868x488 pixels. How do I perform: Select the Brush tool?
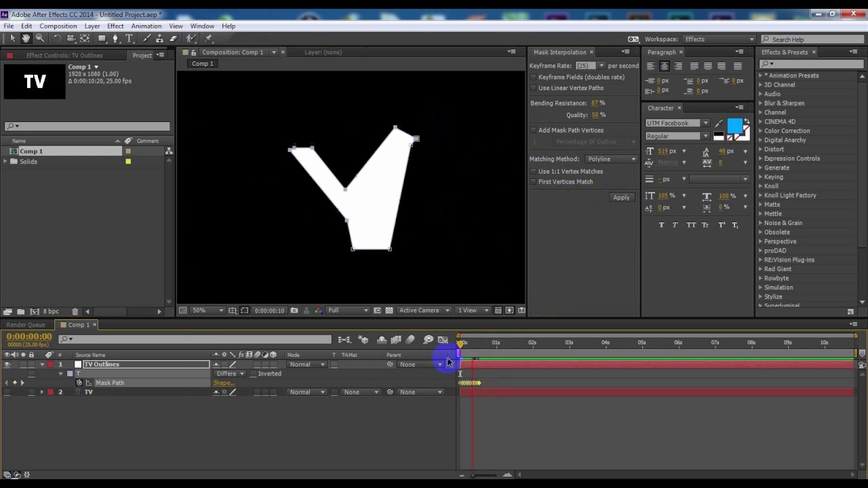click(x=146, y=39)
